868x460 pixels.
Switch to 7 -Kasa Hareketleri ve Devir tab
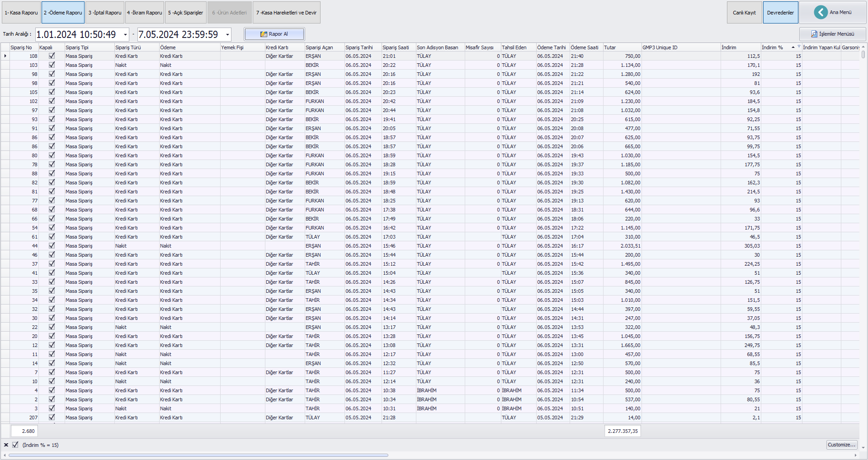(x=286, y=13)
